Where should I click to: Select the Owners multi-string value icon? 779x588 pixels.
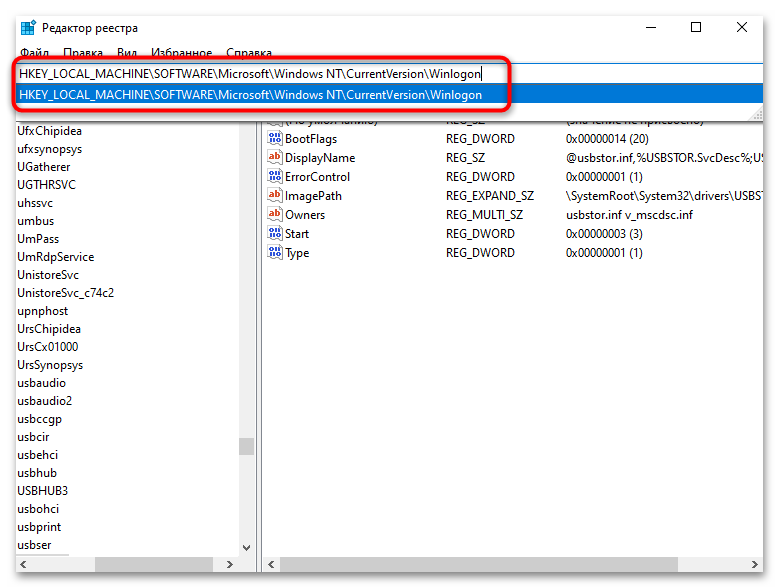(274, 215)
